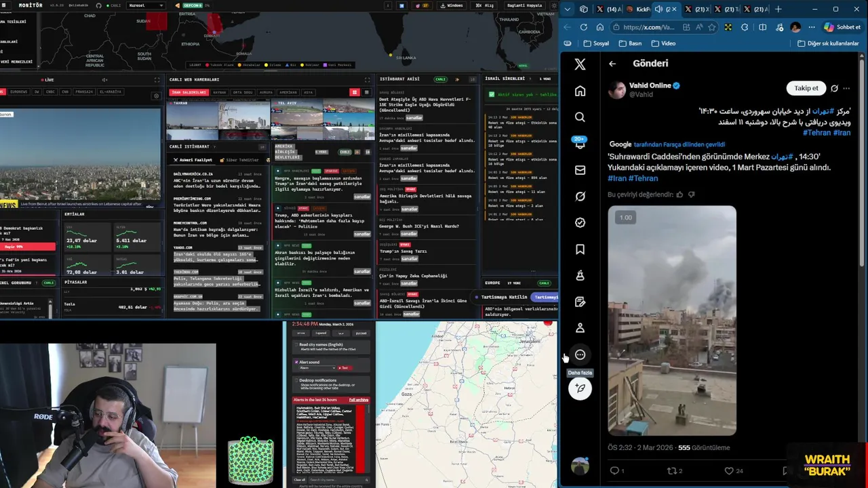The image size is (868, 488).
Task: Click the X search magnifier icon
Action: point(580,117)
